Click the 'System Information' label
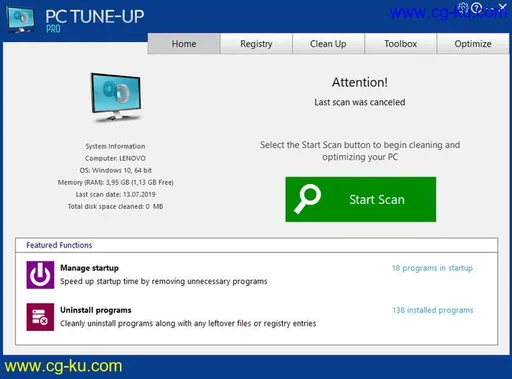The width and height of the screenshot is (512, 379). tap(115, 146)
